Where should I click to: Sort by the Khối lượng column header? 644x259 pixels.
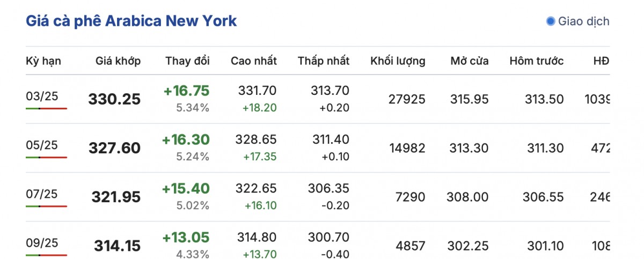coord(398,61)
